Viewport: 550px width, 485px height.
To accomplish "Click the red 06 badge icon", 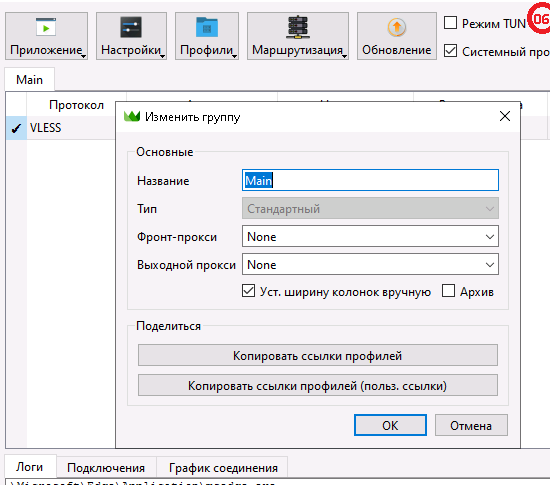I will [540, 18].
